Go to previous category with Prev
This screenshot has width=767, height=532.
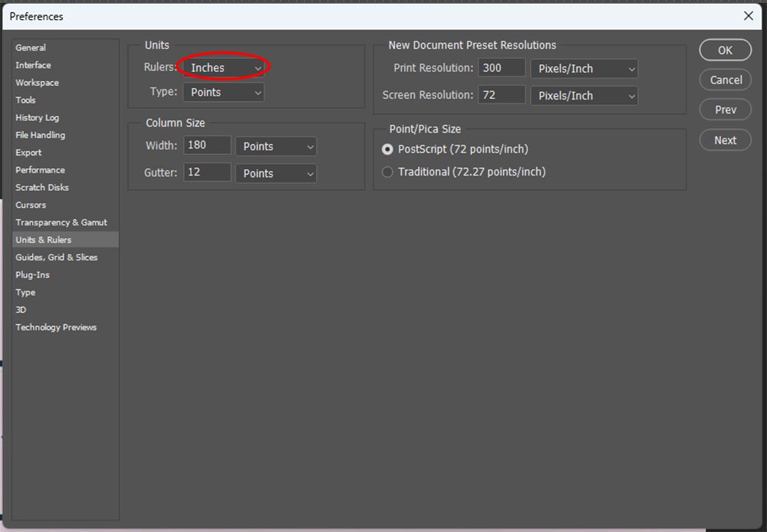[x=725, y=110]
